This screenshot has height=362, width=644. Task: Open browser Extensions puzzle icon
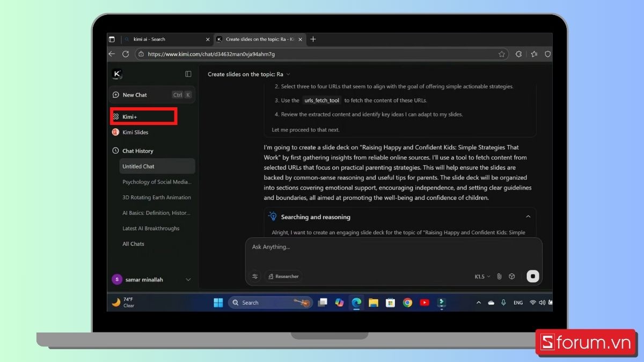point(518,54)
